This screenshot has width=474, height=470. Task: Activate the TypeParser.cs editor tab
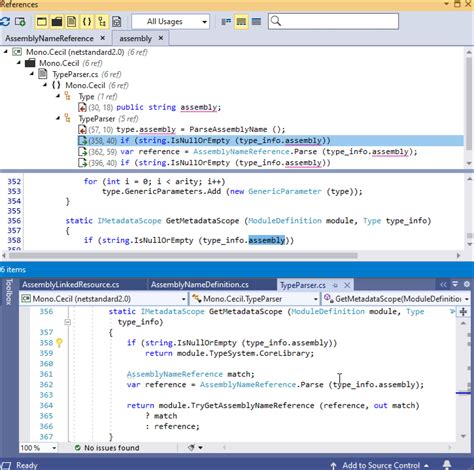tap(303, 285)
